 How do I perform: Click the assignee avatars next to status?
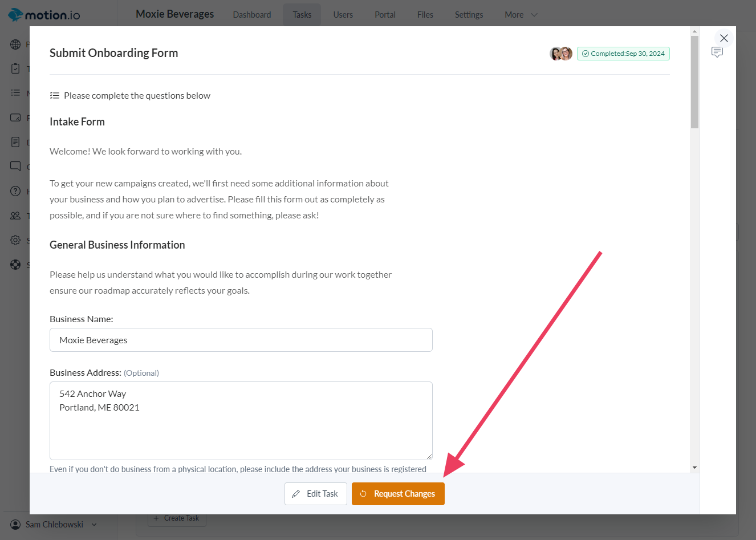point(561,54)
